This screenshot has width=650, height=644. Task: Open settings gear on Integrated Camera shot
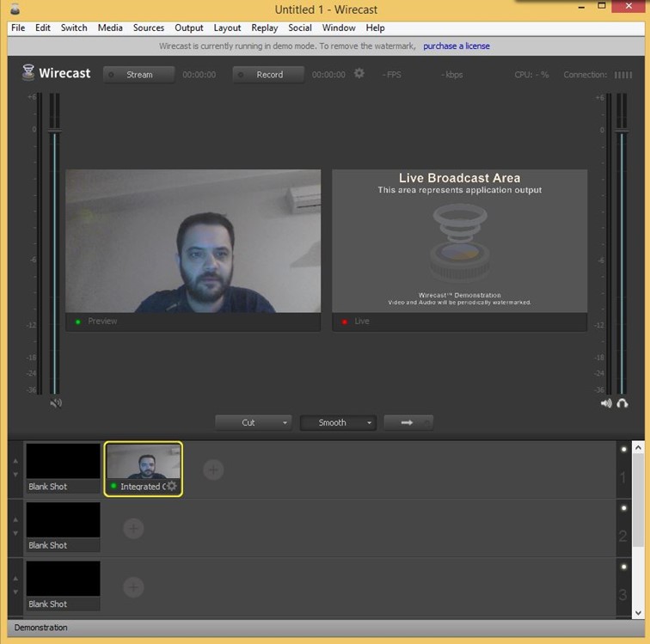tap(172, 486)
